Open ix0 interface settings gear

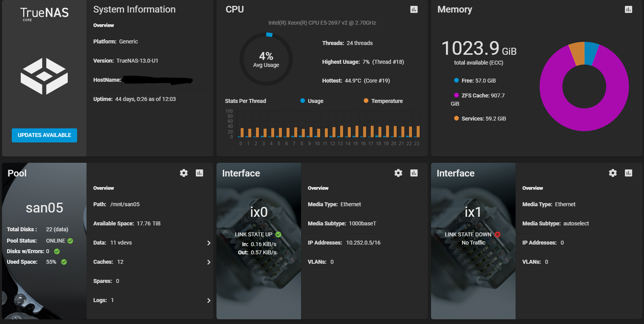[x=398, y=173]
